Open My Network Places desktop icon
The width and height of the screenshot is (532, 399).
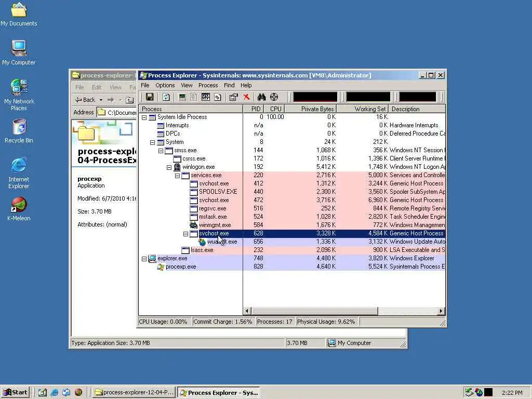coord(19,95)
